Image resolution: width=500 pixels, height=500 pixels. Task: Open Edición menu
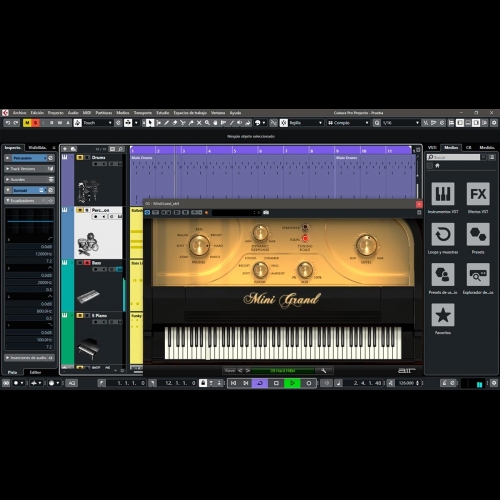pos(37,113)
